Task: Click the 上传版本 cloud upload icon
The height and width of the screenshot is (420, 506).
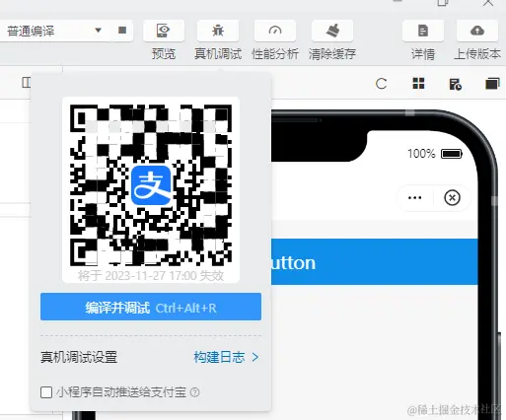Action: (477, 31)
